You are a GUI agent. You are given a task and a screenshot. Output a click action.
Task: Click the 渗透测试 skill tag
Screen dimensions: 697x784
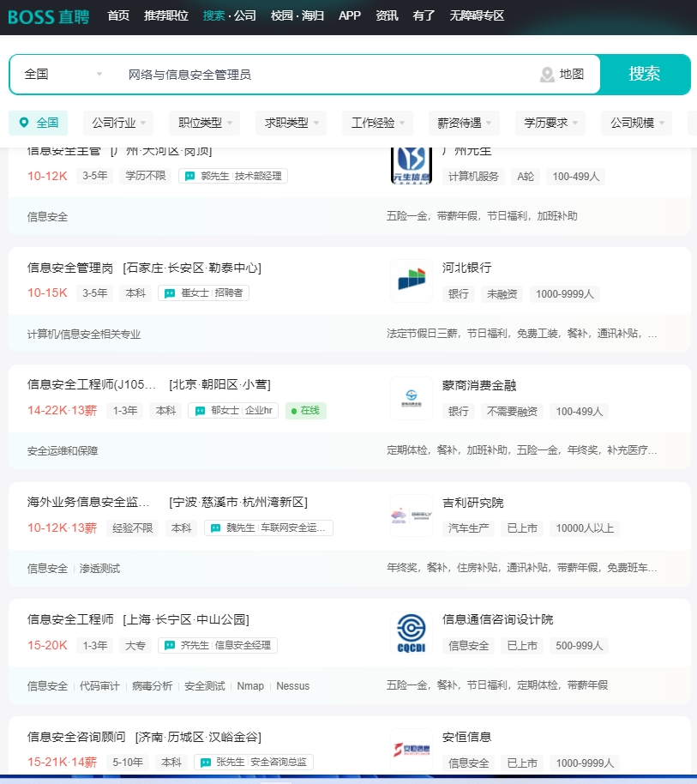click(99, 569)
